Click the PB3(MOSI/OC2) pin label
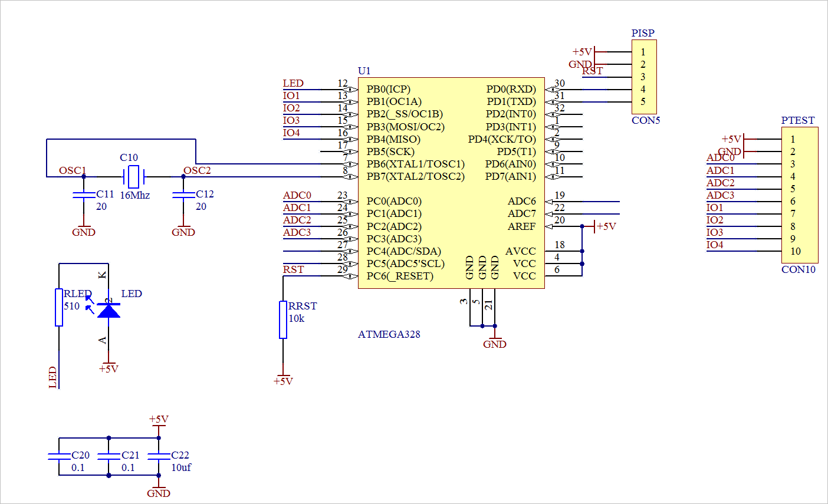 click(x=406, y=127)
